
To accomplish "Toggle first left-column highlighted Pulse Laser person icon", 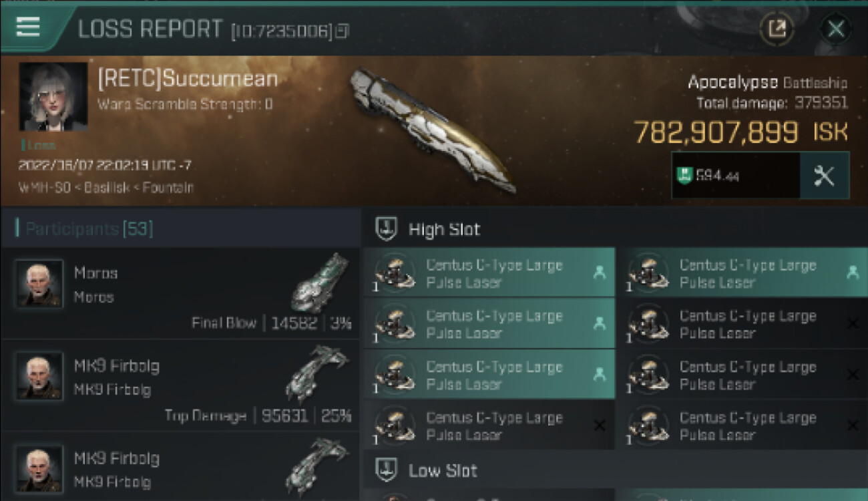I will tap(600, 272).
